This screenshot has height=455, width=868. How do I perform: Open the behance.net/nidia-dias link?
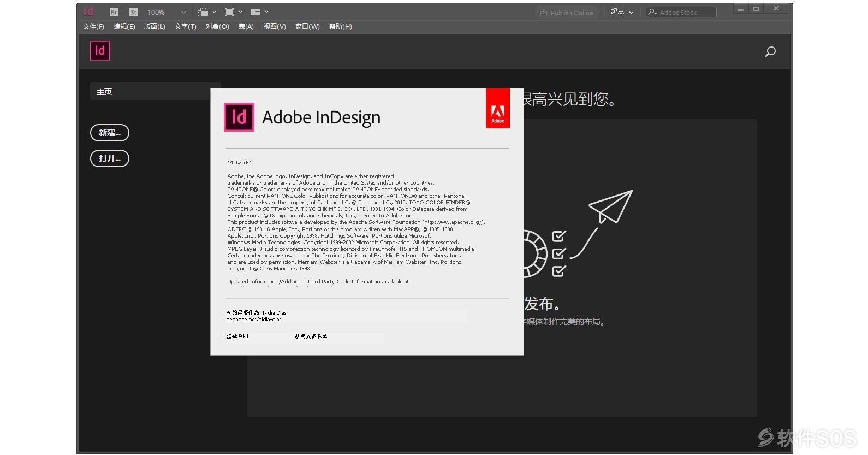(254, 320)
